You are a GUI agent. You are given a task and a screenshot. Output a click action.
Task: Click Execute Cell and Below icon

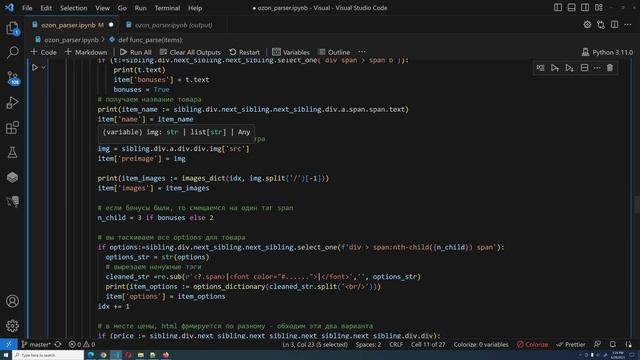(x=569, y=68)
